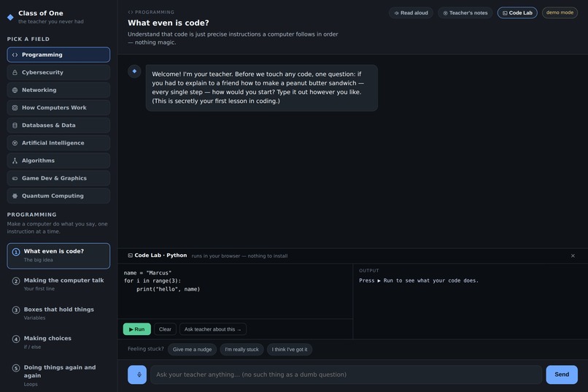Close the Code Lab panel
Screen dimensions: 588x392
[573, 255]
